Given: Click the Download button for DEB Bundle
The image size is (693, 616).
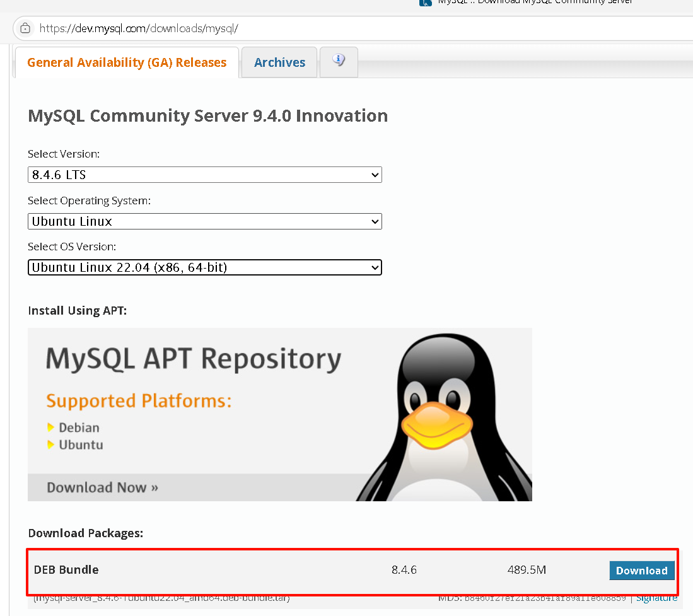Looking at the screenshot, I should pyautogui.click(x=642, y=570).
